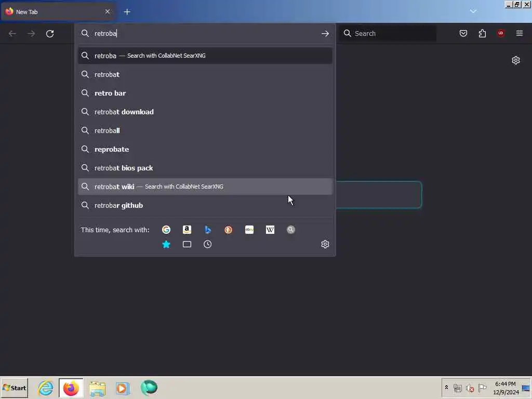Screen dimensions: 532x399
Task: Reload the current page
Action: pyautogui.click(x=50, y=33)
